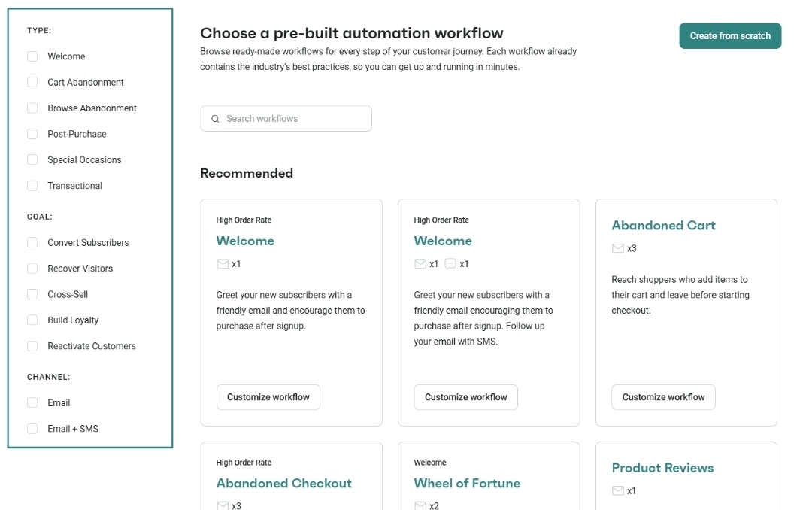Click Create from scratch button
Viewport: 812px width, 510px height.
click(x=730, y=36)
